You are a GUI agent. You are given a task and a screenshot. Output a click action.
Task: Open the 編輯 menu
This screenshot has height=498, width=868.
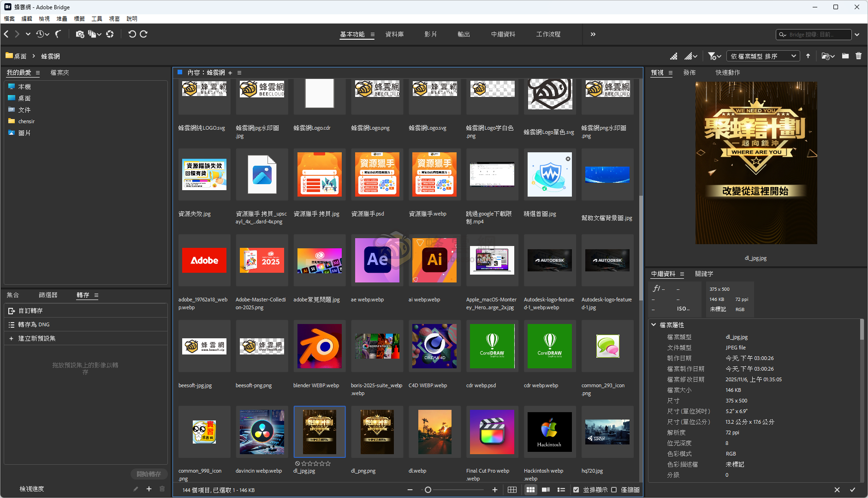27,19
